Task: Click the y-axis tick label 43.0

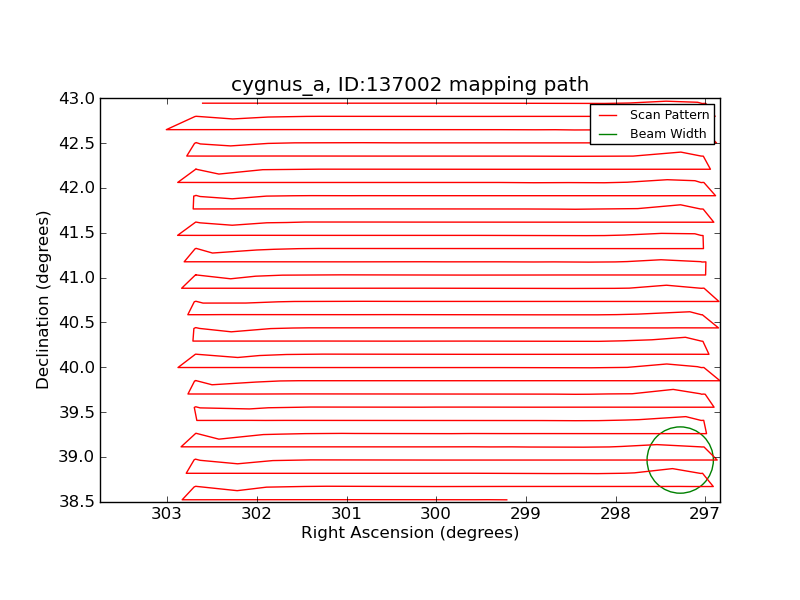Action: 77,98
